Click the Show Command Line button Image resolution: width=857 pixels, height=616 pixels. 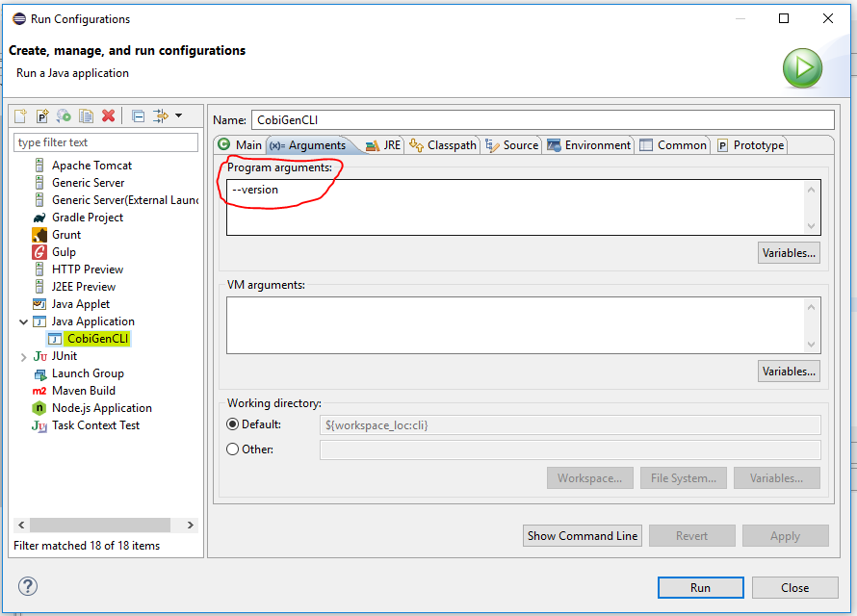tap(583, 536)
